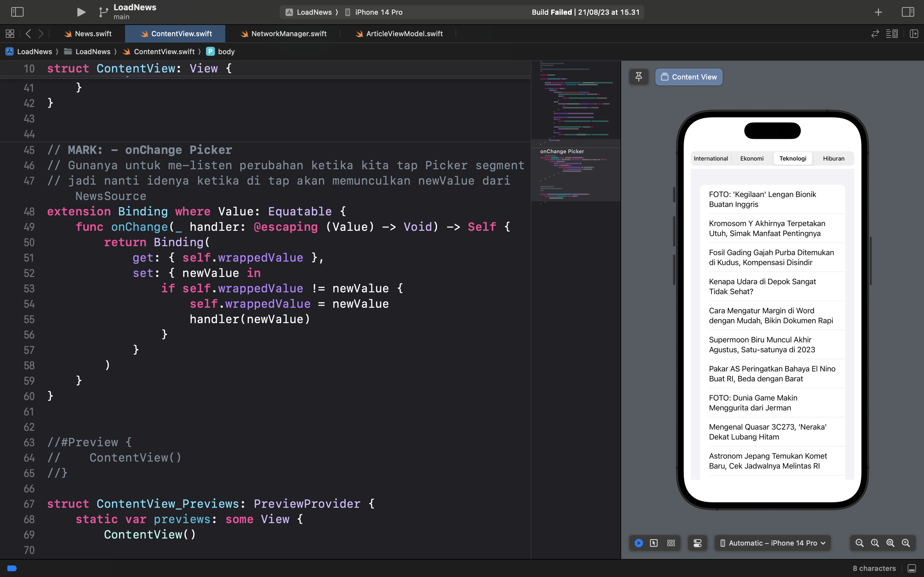Click the hide sidebar icon
This screenshot has width=924, height=577.
pos(17,12)
